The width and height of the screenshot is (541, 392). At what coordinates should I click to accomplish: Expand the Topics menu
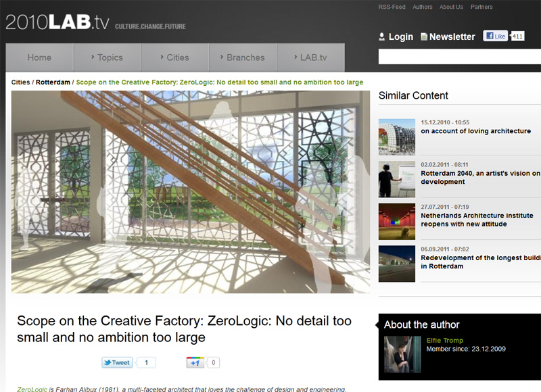[108, 57]
